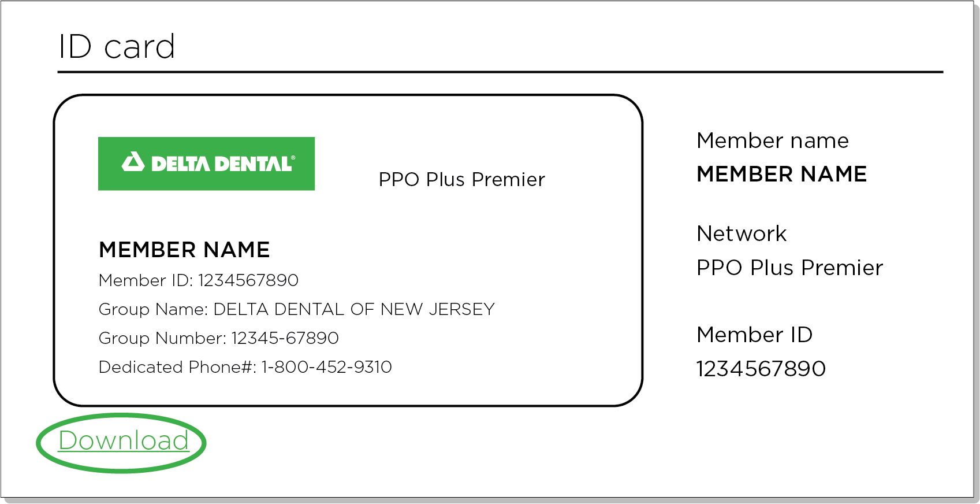Click PPO Plus Premier network value
This screenshot has width=980, height=504.
point(790,268)
